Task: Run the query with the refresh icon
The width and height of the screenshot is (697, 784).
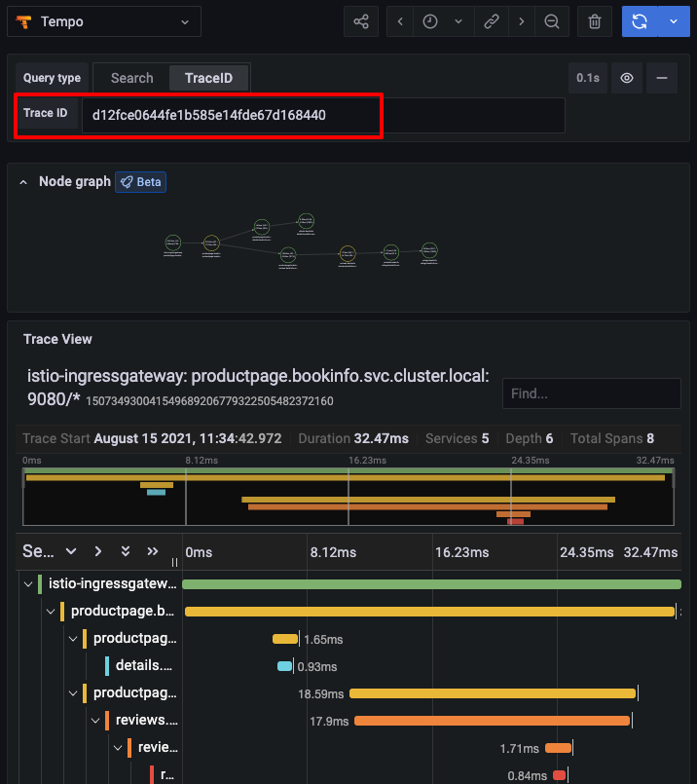Action: coord(640,21)
